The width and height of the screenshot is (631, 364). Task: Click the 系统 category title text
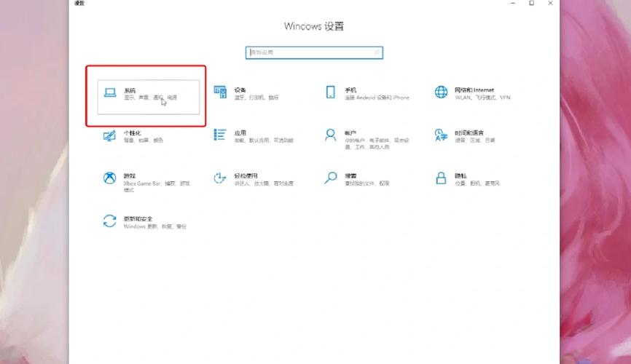pyautogui.click(x=130, y=90)
